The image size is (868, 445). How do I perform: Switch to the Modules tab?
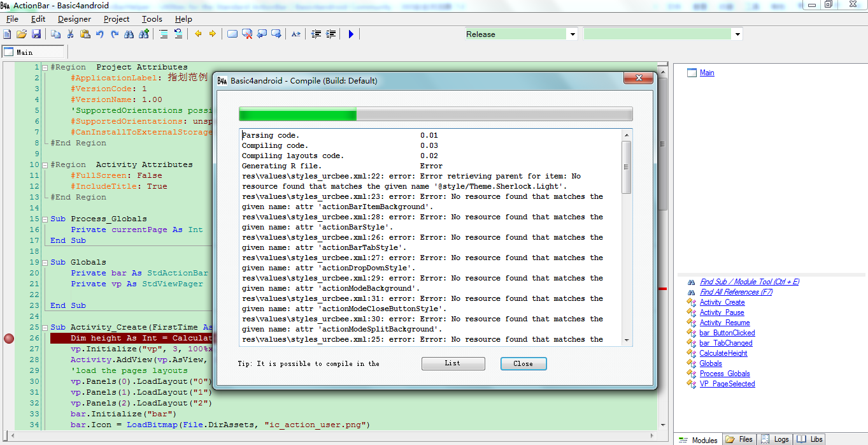(698, 439)
